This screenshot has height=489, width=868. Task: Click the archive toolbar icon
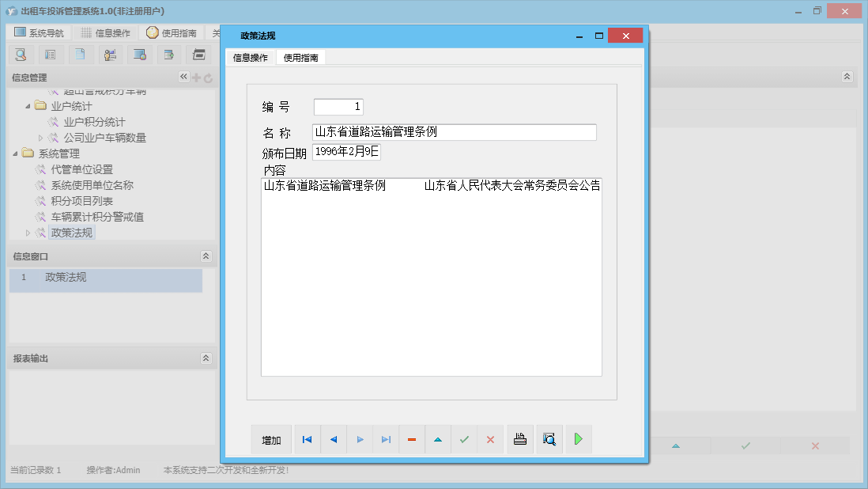198,54
